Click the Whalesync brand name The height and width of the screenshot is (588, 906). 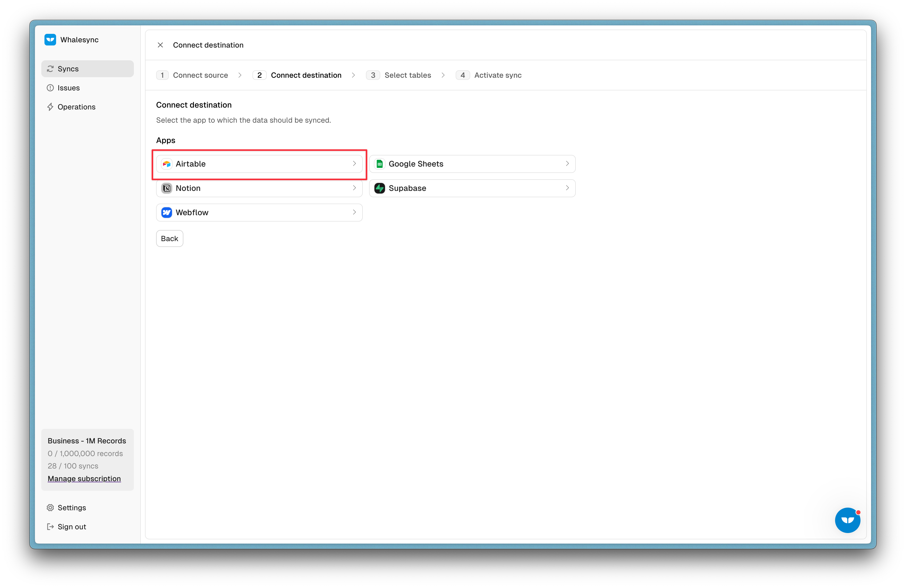pos(80,40)
